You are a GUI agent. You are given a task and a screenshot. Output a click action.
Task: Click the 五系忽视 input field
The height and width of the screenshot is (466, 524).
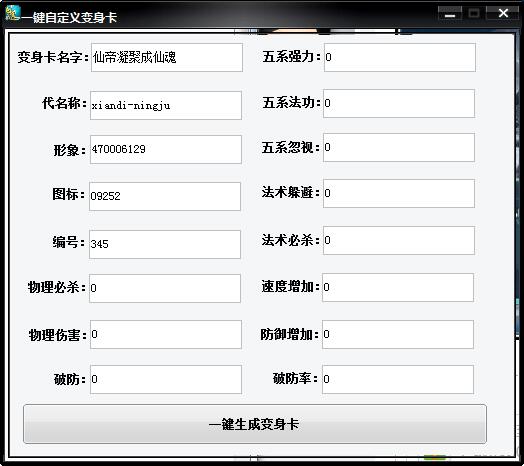coord(399,148)
